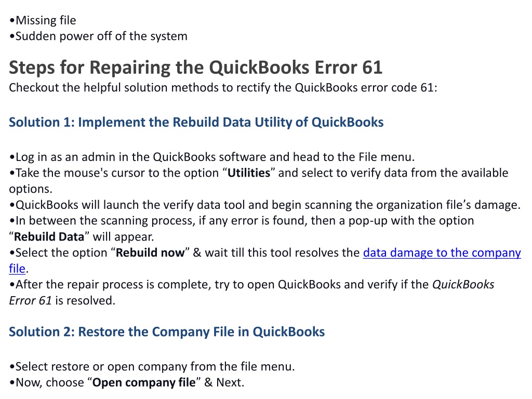Click the In between the scanning process line
This screenshot has height=399, width=532.
tap(242, 229)
